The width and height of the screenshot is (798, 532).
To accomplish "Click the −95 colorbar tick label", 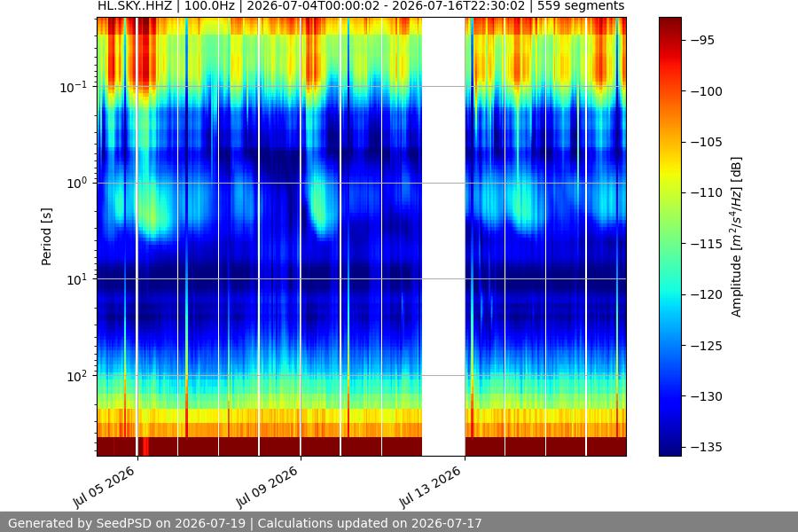I will coord(702,40).
